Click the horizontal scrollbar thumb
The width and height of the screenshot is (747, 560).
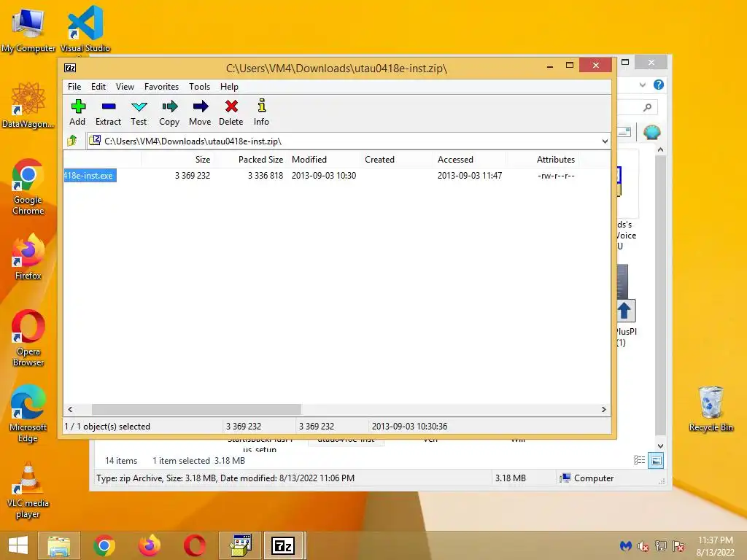click(x=196, y=410)
